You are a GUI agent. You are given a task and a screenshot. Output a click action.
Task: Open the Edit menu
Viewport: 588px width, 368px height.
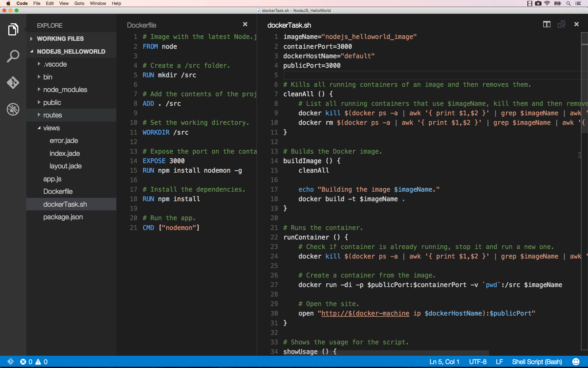coord(50,3)
